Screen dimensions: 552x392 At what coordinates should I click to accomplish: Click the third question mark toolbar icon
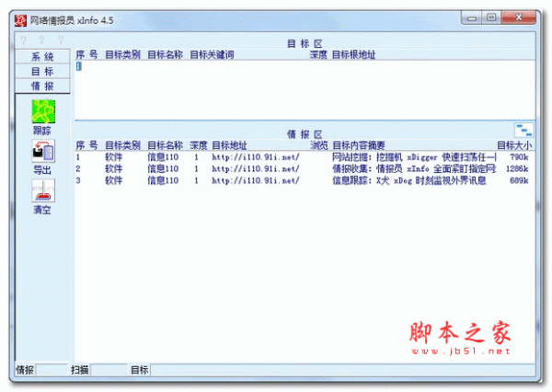pos(61,40)
